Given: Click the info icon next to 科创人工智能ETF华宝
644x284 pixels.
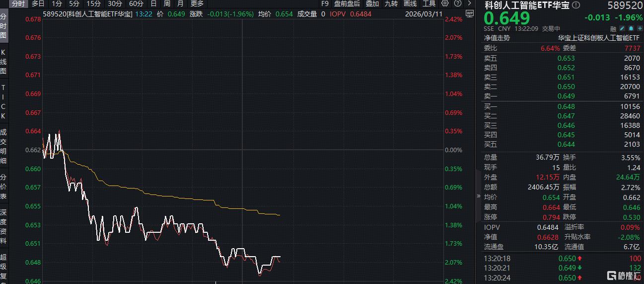Looking at the screenshot, I should (575, 5).
